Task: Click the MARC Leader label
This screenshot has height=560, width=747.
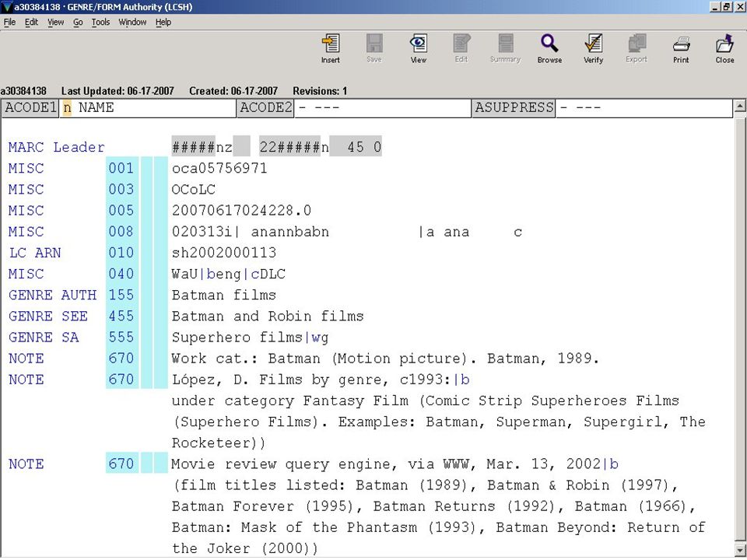Action: point(56,147)
